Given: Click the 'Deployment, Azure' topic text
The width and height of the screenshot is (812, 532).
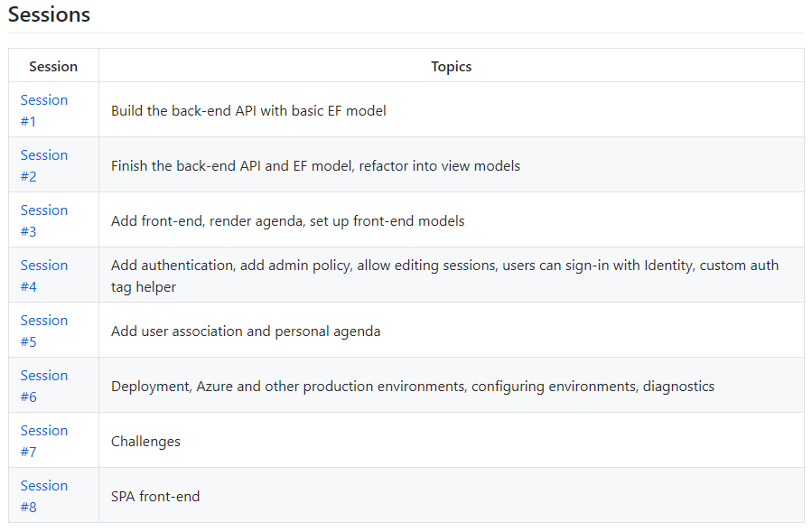Looking at the screenshot, I should 413,387.
